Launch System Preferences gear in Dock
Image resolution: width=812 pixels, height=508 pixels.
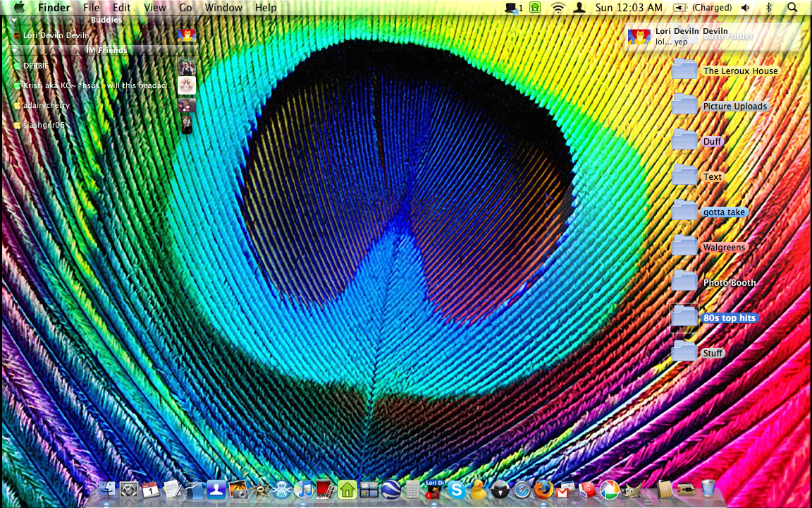pyautogui.click(x=129, y=489)
